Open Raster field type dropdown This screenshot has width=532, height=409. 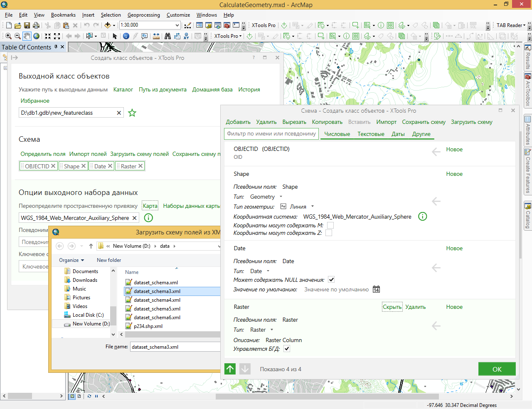[x=272, y=330]
